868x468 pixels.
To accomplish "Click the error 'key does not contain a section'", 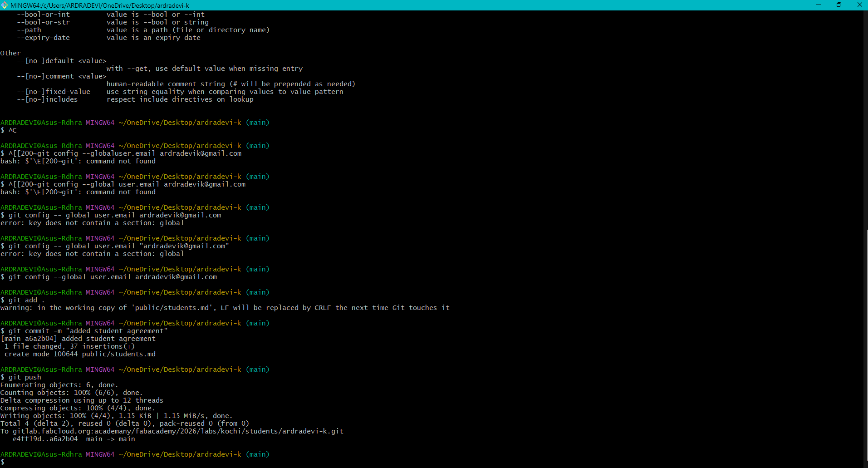I will pyautogui.click(x=91, y=223).
